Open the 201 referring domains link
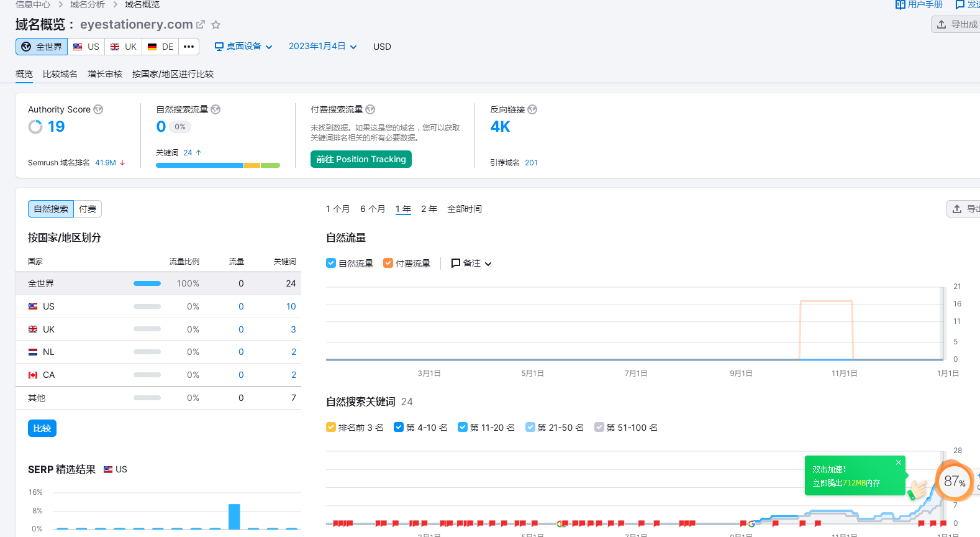The height and width of the screenshot is (537, 980). [x=531, y=163]
